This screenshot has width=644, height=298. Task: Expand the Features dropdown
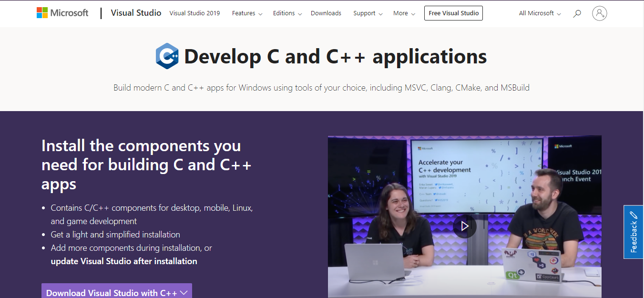click(x=247, y=13)
